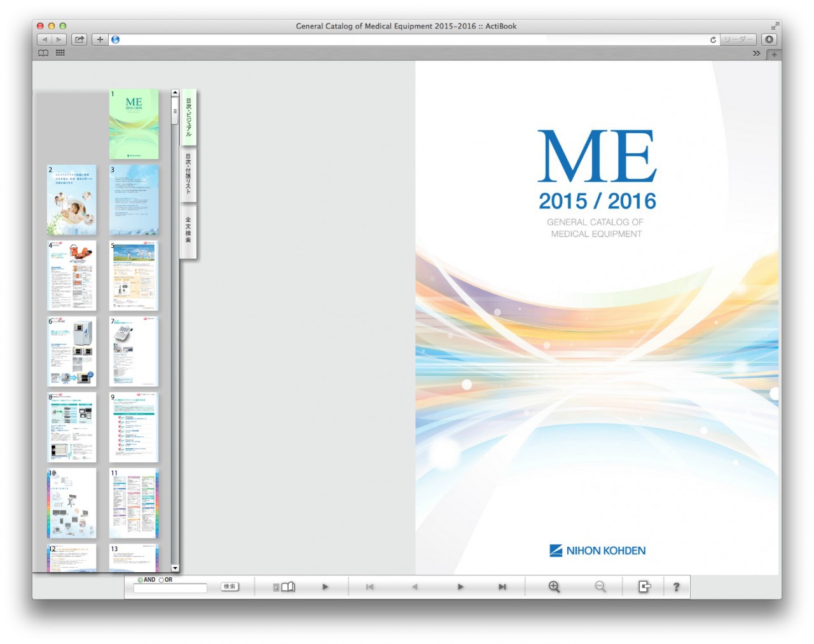
Task: Go back with Safari's back arrow
Action: pyautogui.click(x=45, y=39)
